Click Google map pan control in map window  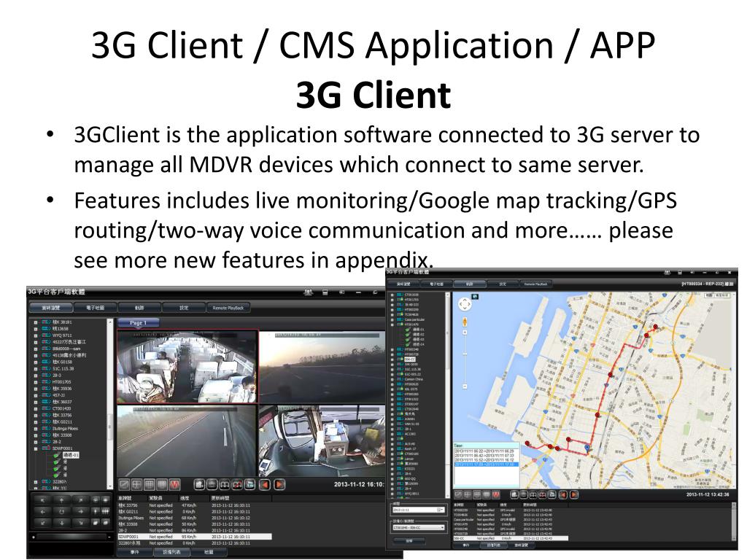click(x=465, y=305)
